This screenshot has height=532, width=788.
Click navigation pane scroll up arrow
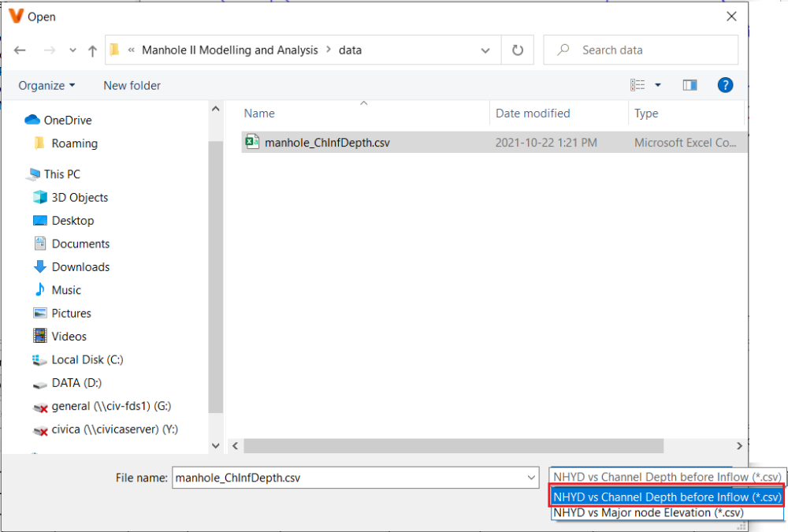point(216,109)
